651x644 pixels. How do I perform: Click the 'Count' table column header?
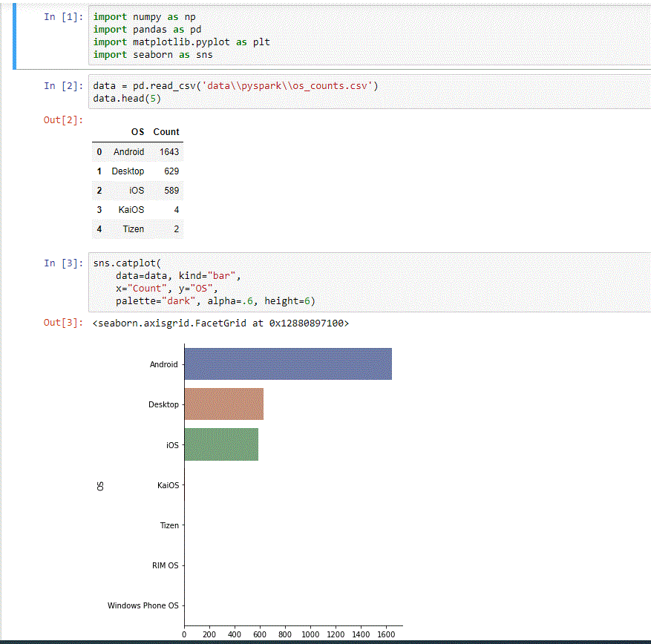pyautogui.click(x=166, y=132)
